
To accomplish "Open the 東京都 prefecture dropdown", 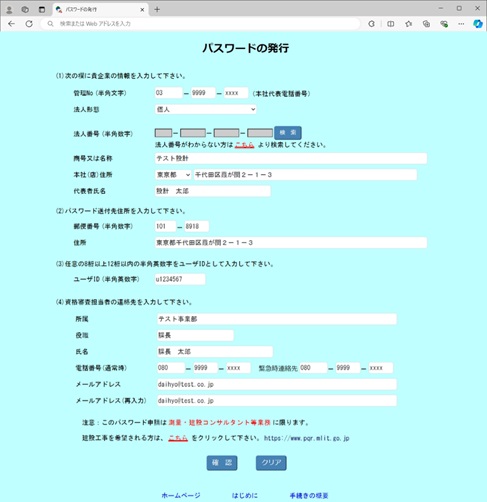I will [173, 175].
